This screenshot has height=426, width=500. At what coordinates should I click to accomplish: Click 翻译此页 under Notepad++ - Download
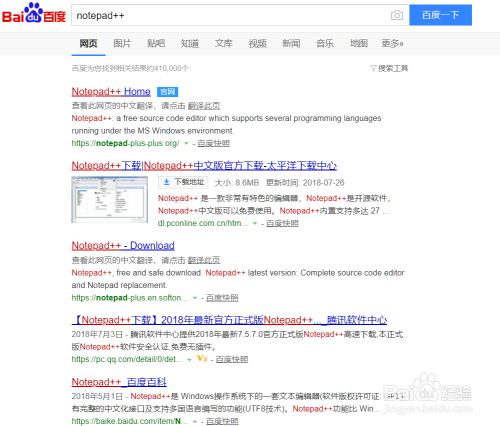(204, 260)
